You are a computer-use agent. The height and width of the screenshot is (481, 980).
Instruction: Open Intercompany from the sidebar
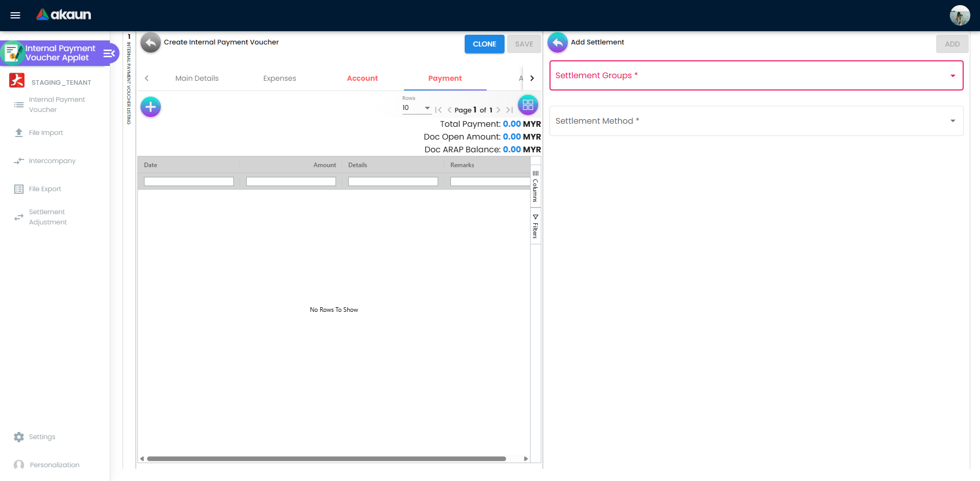(52, 161)
